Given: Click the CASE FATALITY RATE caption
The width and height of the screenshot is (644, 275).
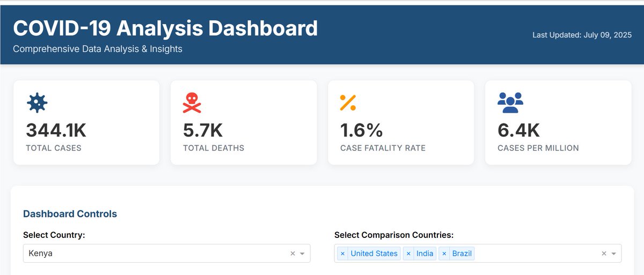Looking at the screenshot, I should (383, 148).
